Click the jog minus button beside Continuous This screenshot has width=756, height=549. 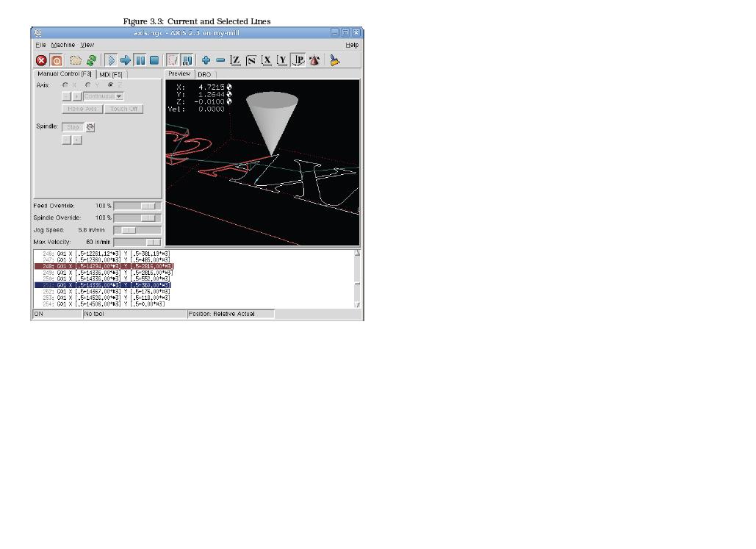point(67,96)
